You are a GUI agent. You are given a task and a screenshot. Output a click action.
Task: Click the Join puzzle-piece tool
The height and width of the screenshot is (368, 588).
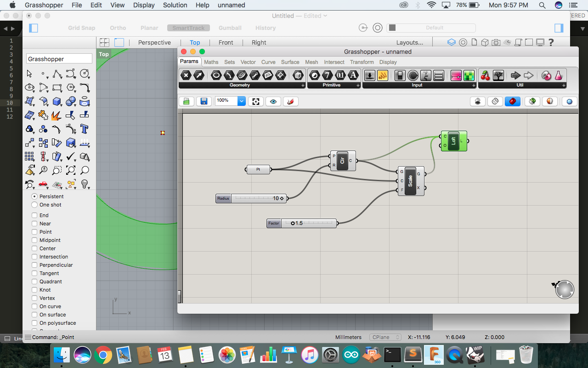click(x=43, y=115)
